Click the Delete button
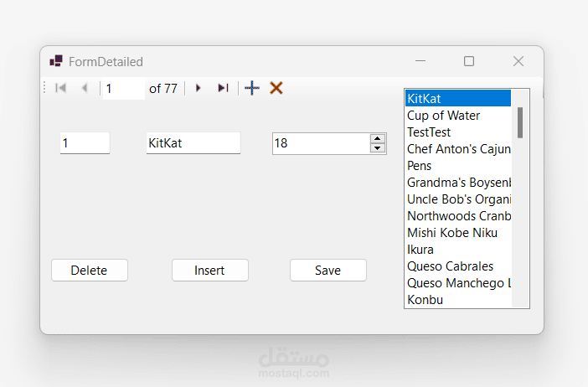Screen dimensions: 588x387 (x=90, y=271)
